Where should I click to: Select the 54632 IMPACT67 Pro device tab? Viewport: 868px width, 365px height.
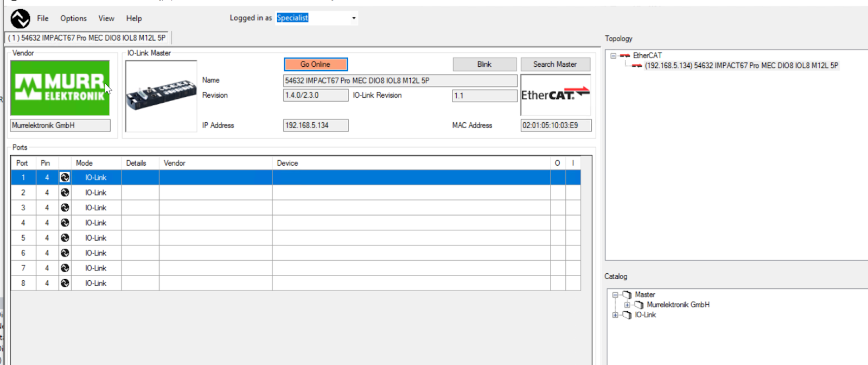[x=87, y=38]
